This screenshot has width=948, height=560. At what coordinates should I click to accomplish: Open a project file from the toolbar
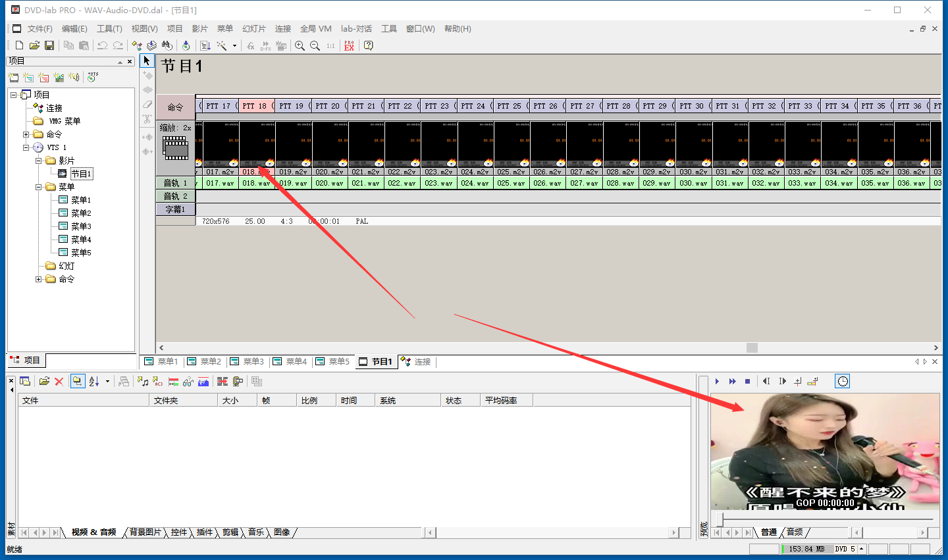click(x=34, y=45)
